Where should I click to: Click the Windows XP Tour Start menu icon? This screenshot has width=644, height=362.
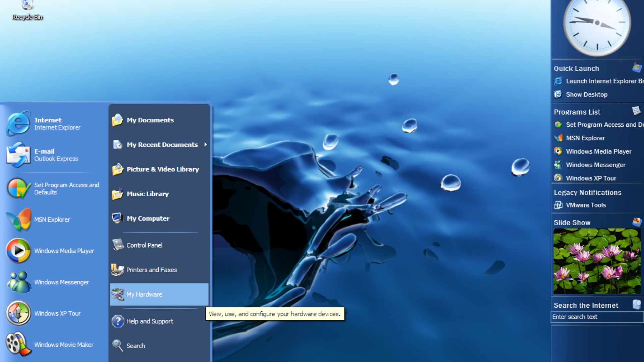pyautogui.click(x=18, y=313)
